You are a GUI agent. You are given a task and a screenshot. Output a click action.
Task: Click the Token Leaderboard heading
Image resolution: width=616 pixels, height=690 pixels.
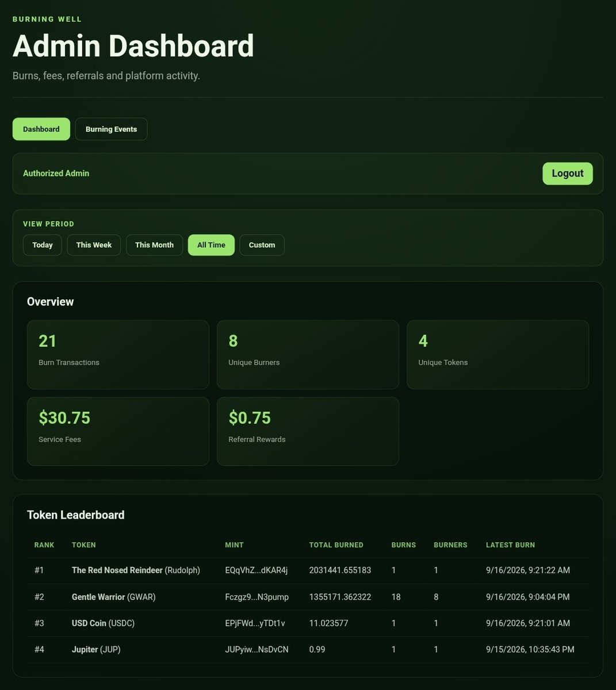click(76, 515)
